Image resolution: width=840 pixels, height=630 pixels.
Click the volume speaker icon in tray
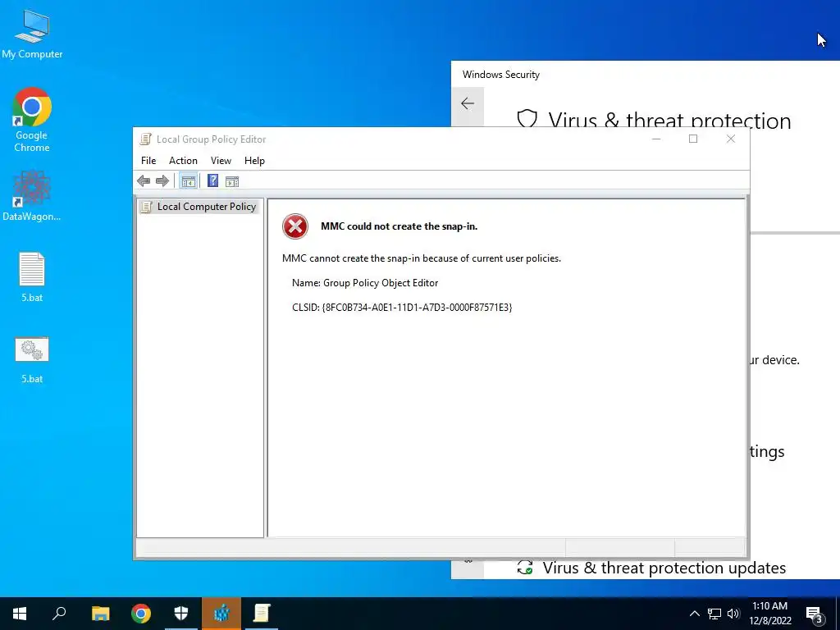pyautogui.click(x=733, y=614)
